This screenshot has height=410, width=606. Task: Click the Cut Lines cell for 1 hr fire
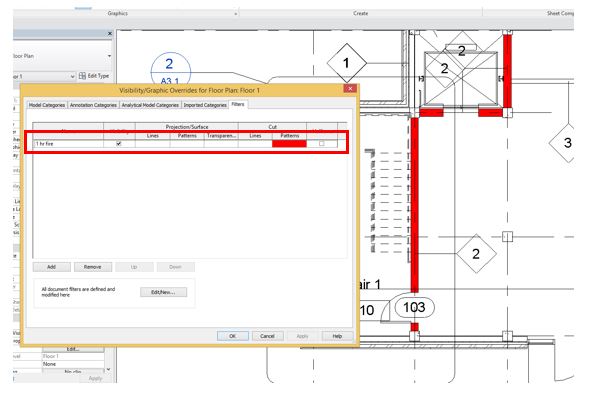click(x=255, y=144)
